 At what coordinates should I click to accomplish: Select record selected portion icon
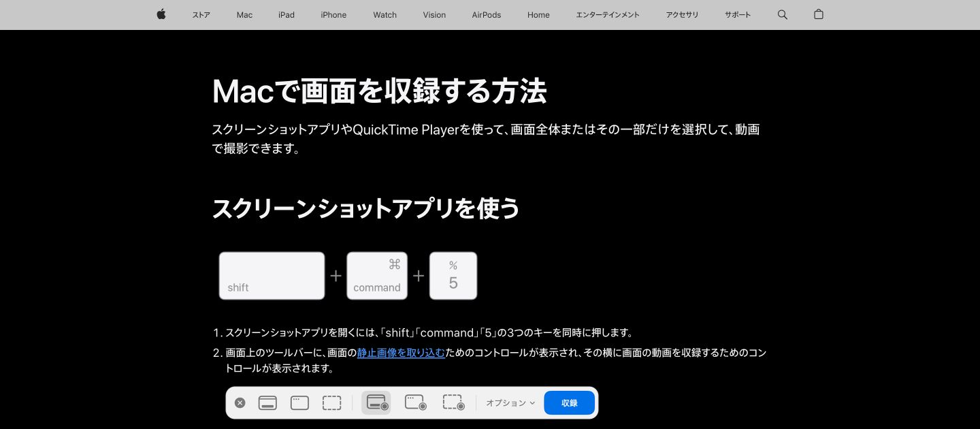[453, 403]
